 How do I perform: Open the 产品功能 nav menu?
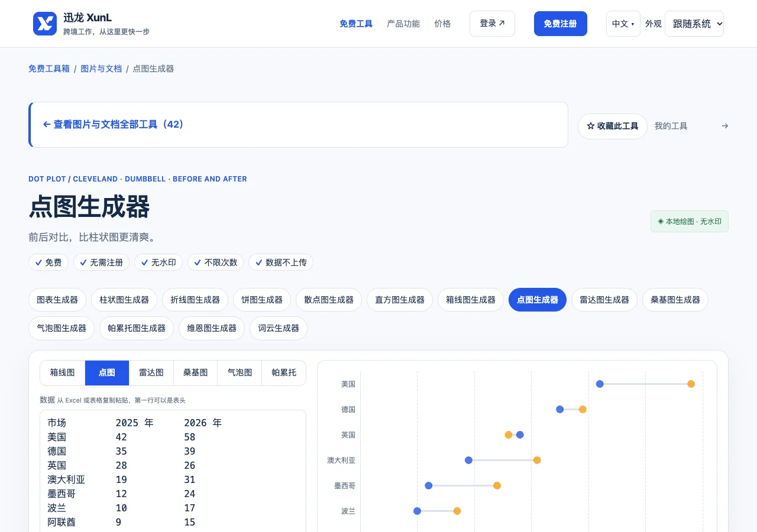(403, 24)
